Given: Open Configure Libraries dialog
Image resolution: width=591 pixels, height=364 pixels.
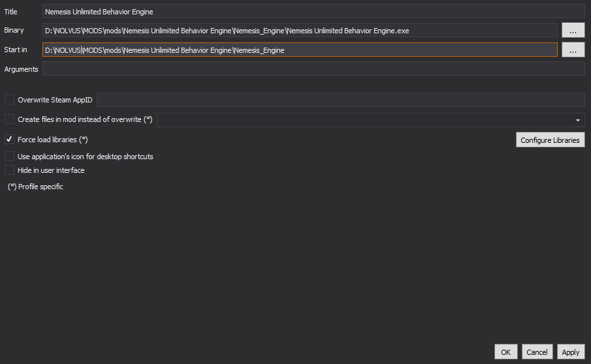Looking at the screenshot, I should click(551, 140).
